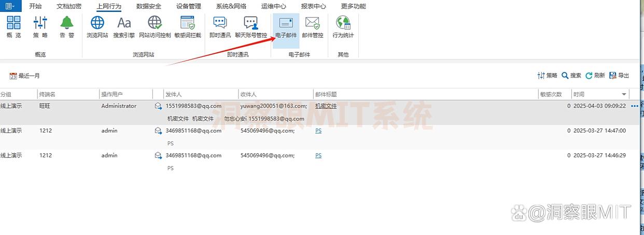Open the 浏览网站 globe icon
This screenshot has width=644, height=235.
tap(97, 26)
